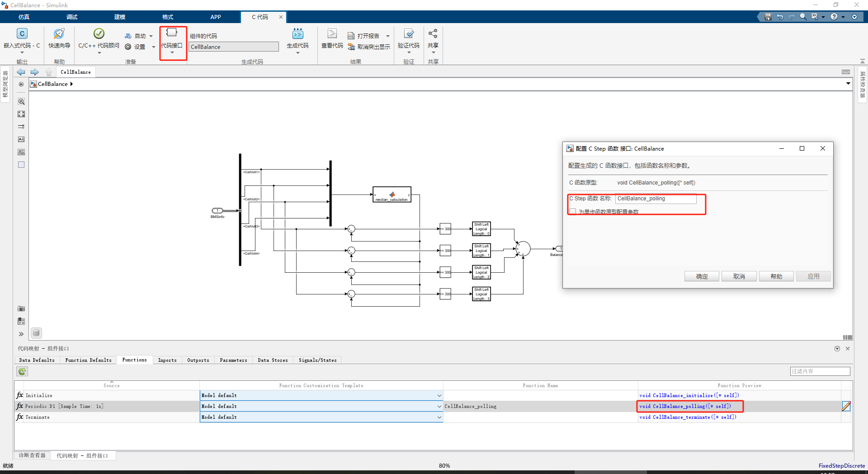
Task: Edit the C Step 函数名称 field
Action: [656, 199]
